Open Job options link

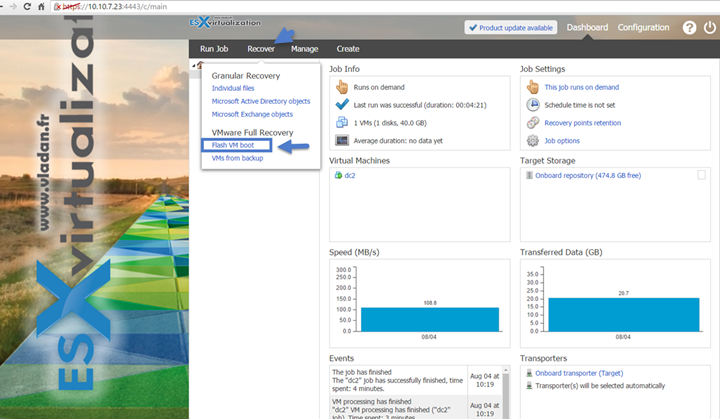point(562,141)
